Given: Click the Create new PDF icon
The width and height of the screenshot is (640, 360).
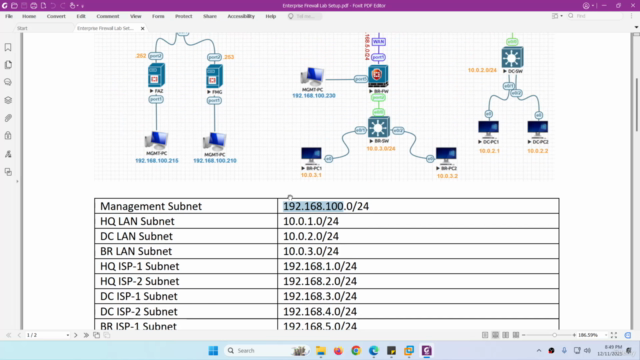Looking at the screenshot, I should click(x=43, y=6).
